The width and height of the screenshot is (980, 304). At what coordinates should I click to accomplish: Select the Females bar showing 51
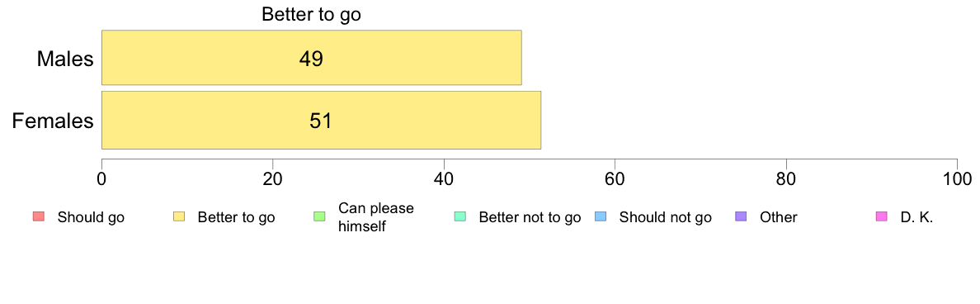pos(321,120)
